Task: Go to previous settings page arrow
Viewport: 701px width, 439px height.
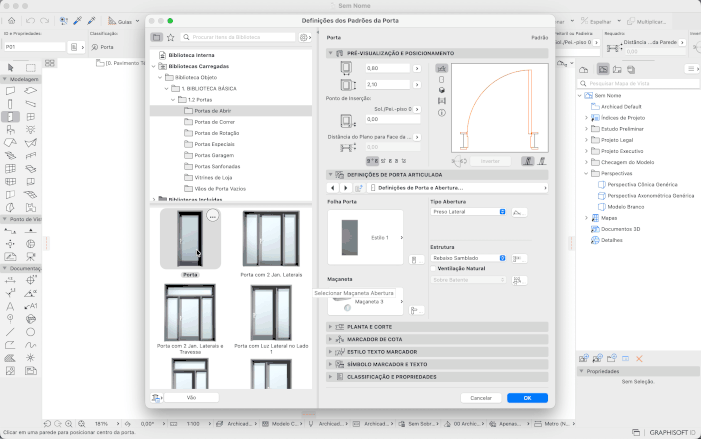Action: point(332,188)
